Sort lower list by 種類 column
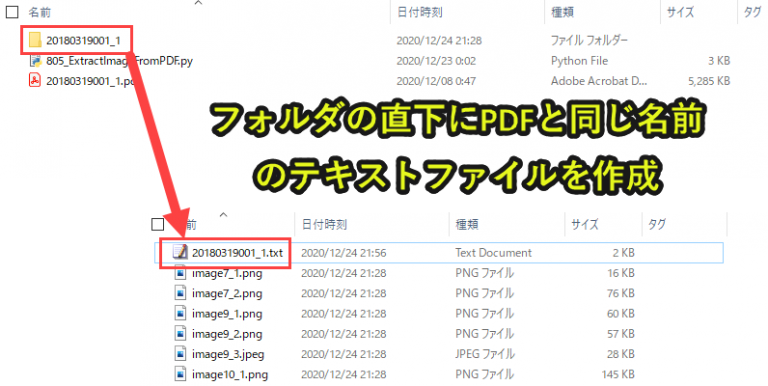The height and width of the screenshot is (386, 768). point(467,224)
